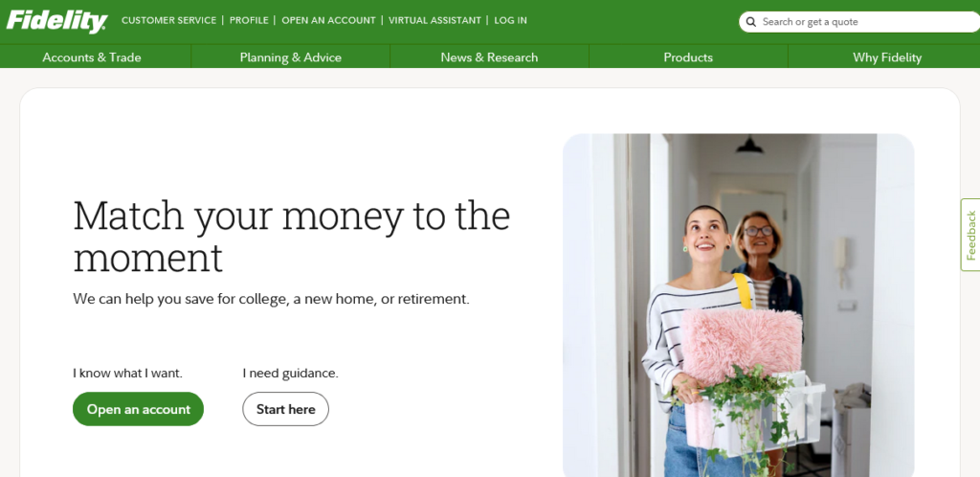Click the Start here button
The width and height of the screenshot is (980, 477).
point(285,409)
